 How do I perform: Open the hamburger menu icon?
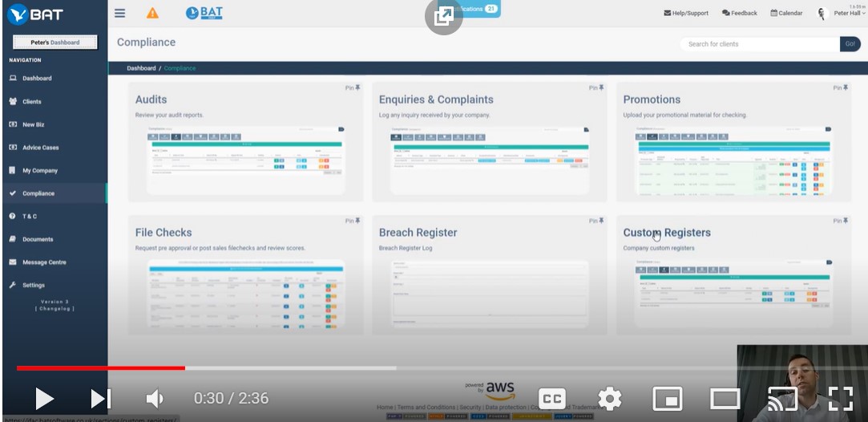[x=119, y=14]
